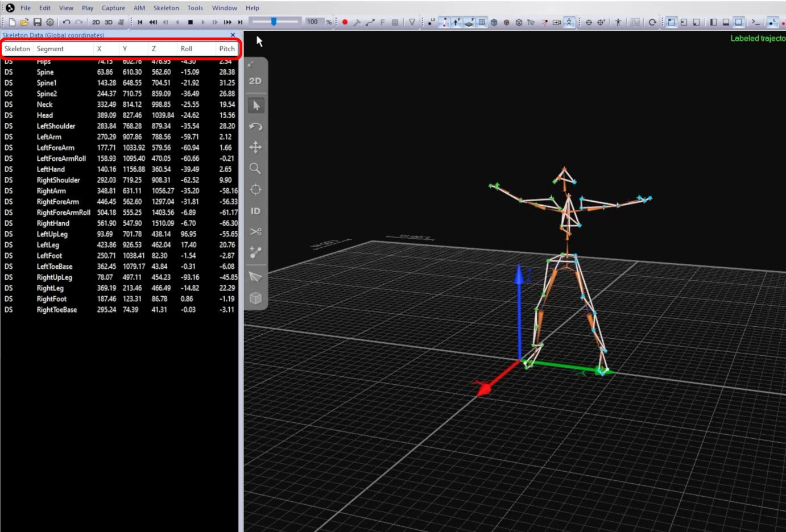Screen dimensions: 786x532
Task: Switch to 3D view from the top toolbar
Action: coord(108,22)
